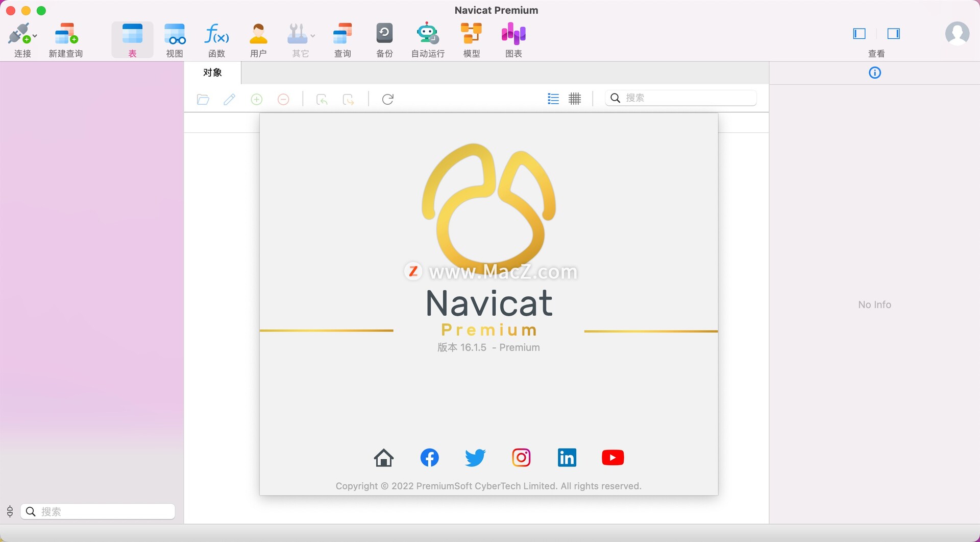Open the Charts (图表) icon
Viewport: 980px width, 542px height.
tap(513, 35)
